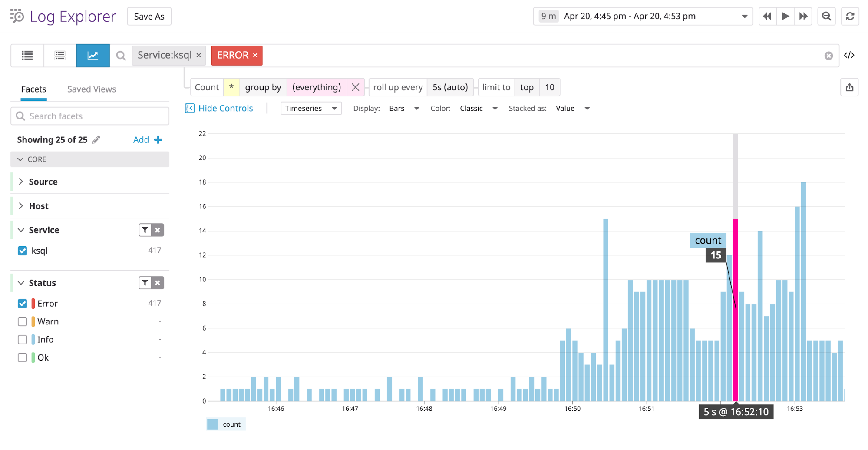Switch to the timeseries graph view icon

[92, 56]
